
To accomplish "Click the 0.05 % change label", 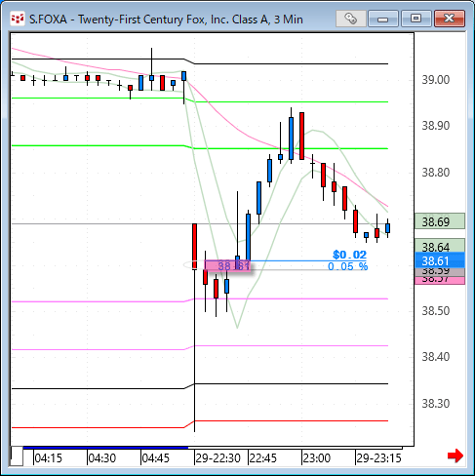I will tap(348, 266).
